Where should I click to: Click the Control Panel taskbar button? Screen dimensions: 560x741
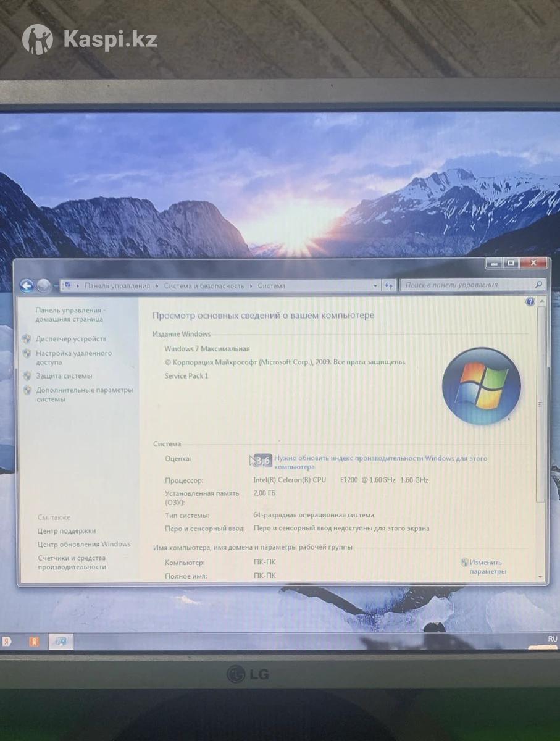coord(61,642)
